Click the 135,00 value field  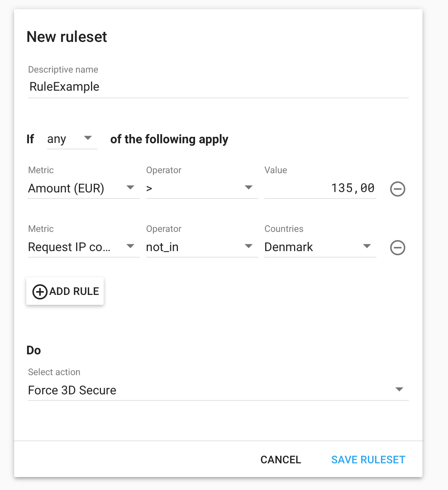320,188
